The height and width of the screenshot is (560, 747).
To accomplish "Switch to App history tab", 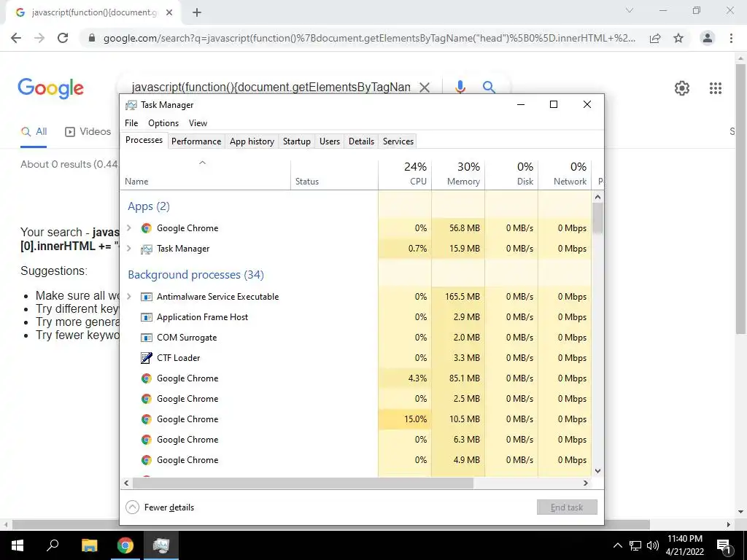I will click(x=252, y=141).
